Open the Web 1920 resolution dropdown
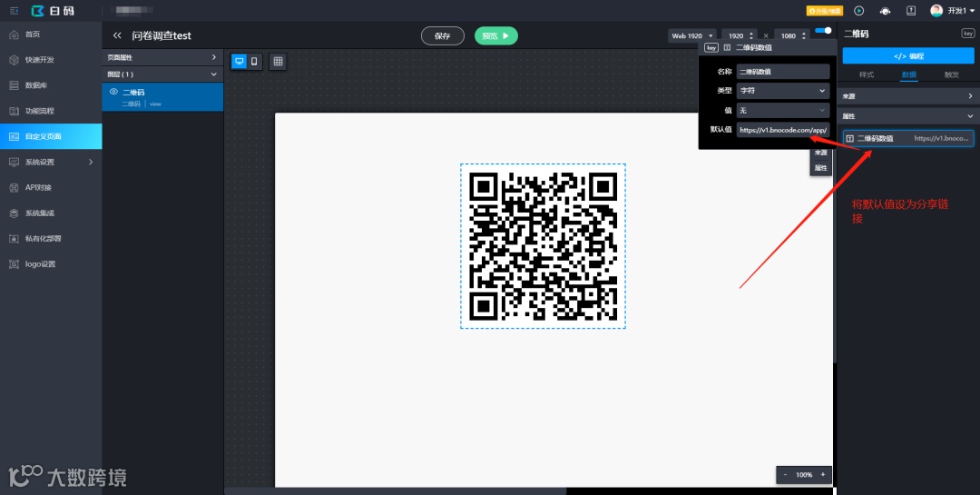Image resolution: width=980 pixels, height=495 pixels. click(x=691, y=36)
